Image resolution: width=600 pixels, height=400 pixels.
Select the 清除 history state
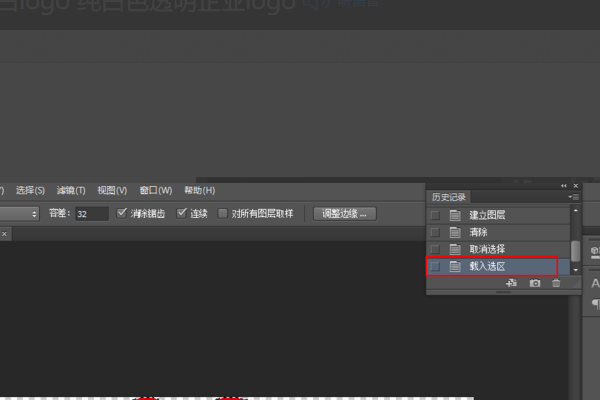[x=499, y=232]
